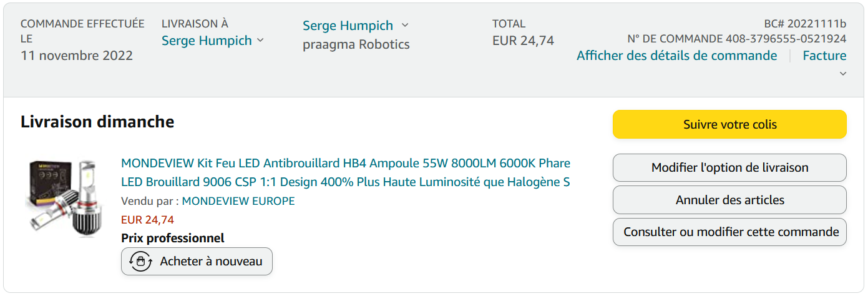The width and height of the screenshot is (868, 296).
Task: Click the Acheter à nouveau circular arrows icon
Action: tap(140, 261)
